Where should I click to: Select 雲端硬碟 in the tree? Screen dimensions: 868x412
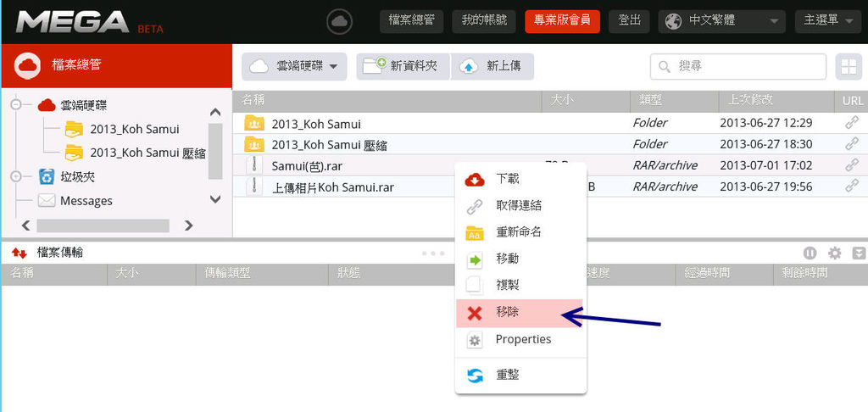pos(72,105)
